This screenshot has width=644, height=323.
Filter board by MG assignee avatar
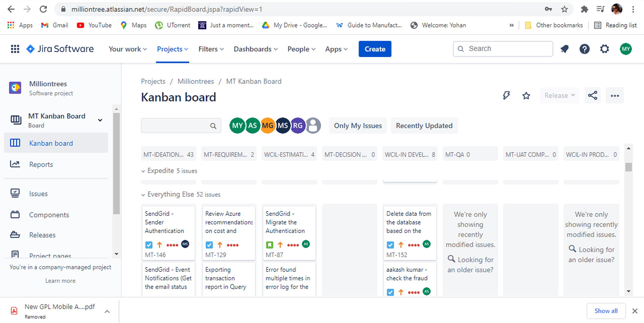pyautogui.click(x=268, y=126)
